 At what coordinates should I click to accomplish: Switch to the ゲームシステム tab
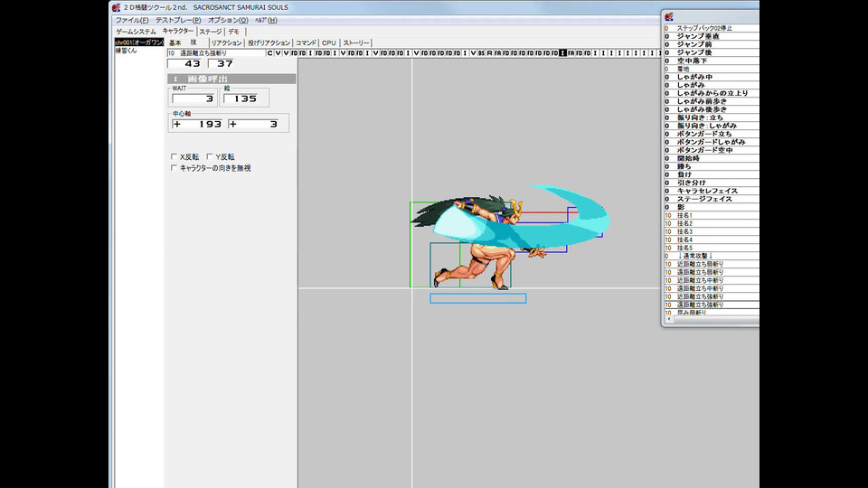137,32
